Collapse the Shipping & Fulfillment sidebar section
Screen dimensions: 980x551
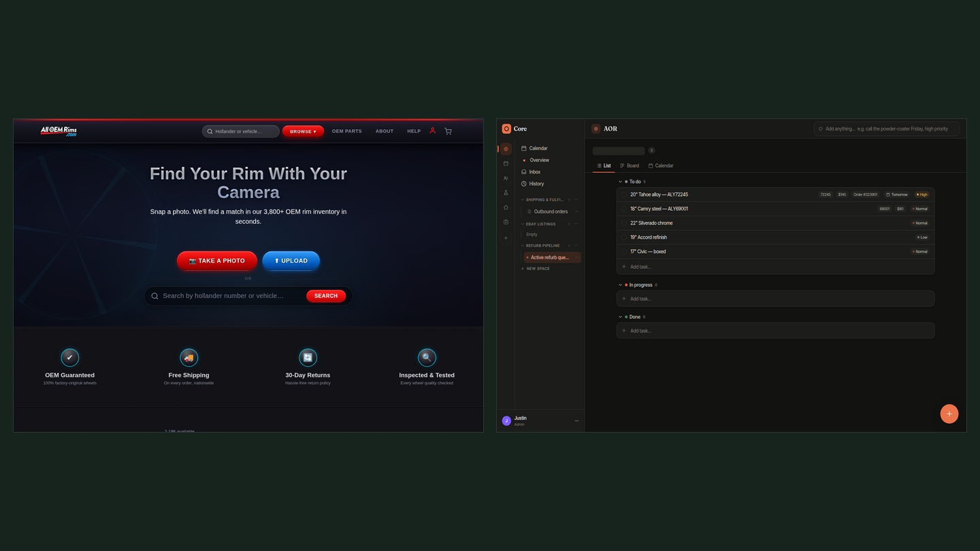[x=523, y=199]
